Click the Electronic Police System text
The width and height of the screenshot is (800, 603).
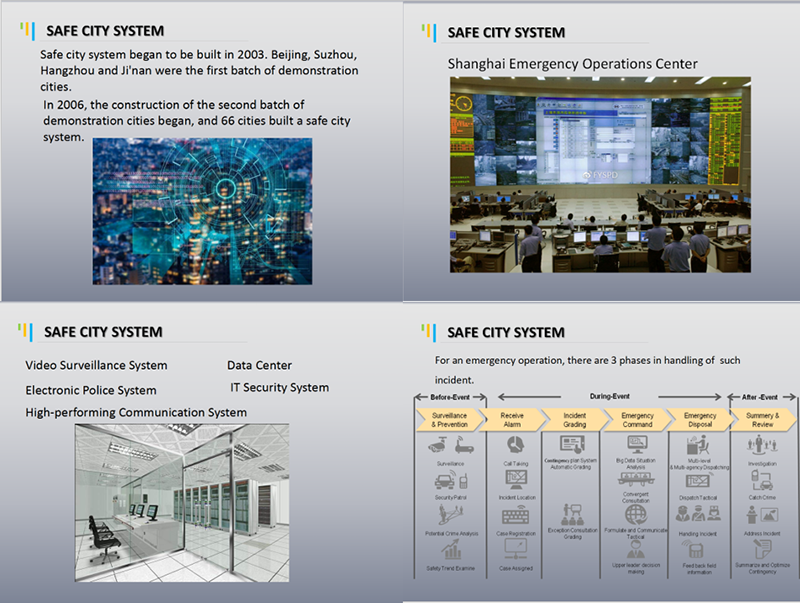click(91, 390)
